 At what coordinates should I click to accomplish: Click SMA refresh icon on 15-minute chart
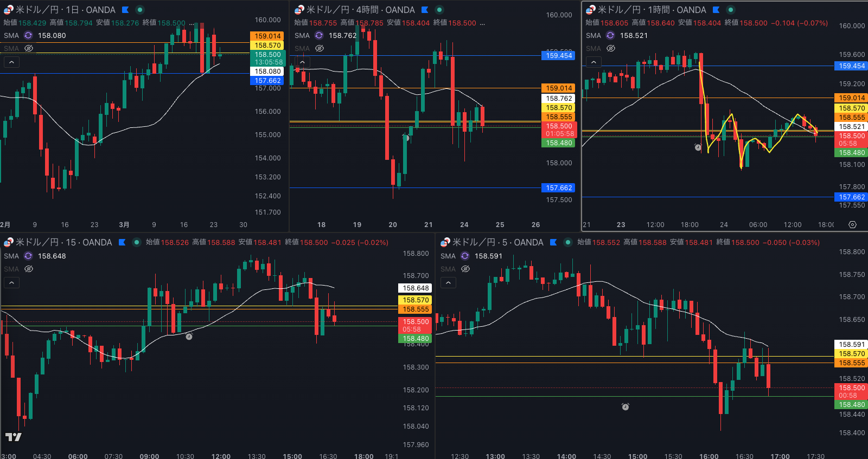coord(28,256)
